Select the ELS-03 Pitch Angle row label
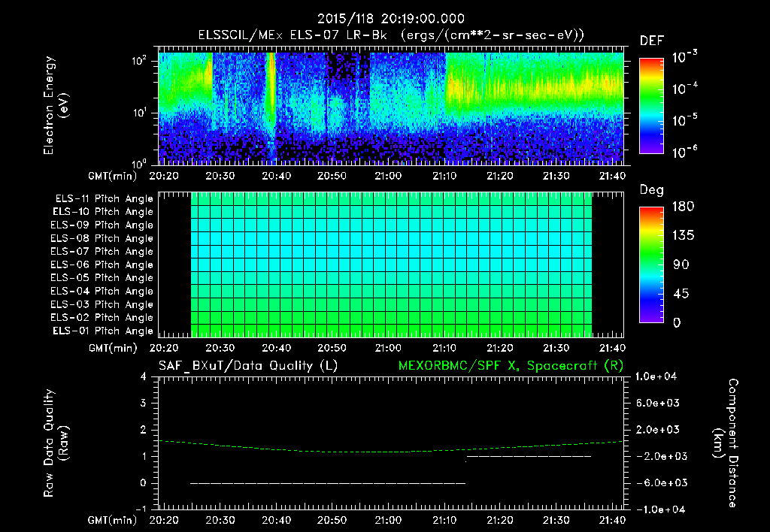This screenshot has width=770, height=532. tap(102, 304)
